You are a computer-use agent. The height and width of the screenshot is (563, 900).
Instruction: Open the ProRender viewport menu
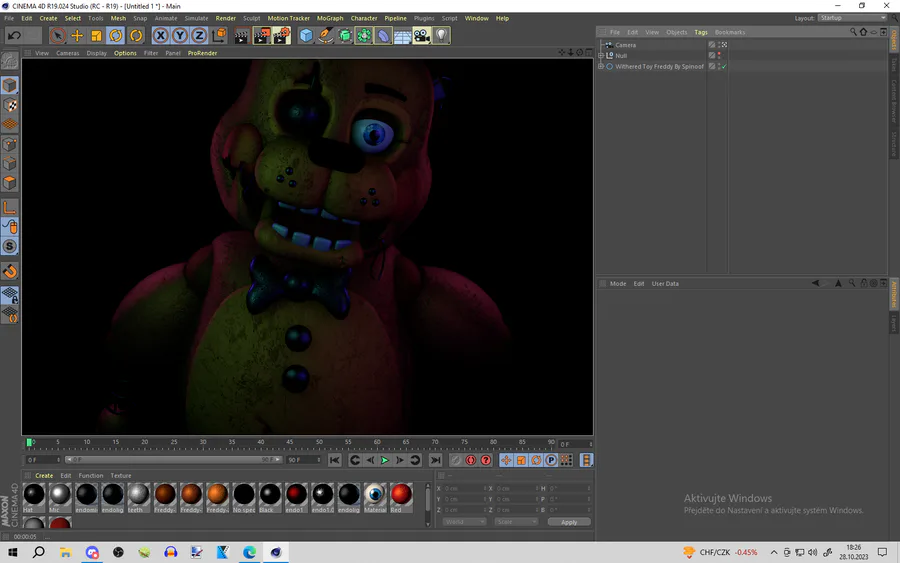click(x=203, y=53)
